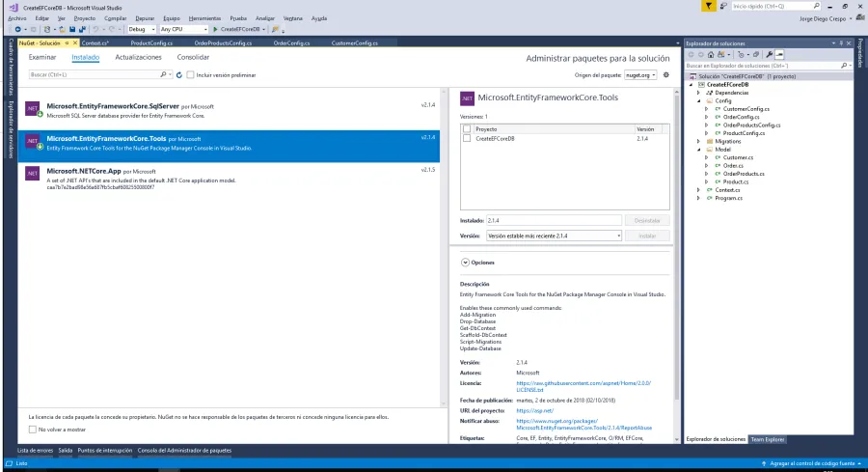The image size is (868, 472).
Task: Open the LICENSE.txt license link
Action: [583, 386]
